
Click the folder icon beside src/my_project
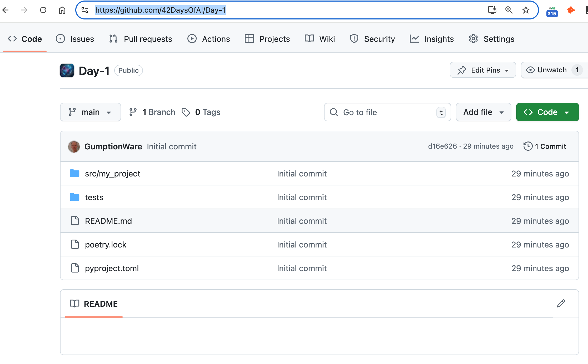coord(75,173)
